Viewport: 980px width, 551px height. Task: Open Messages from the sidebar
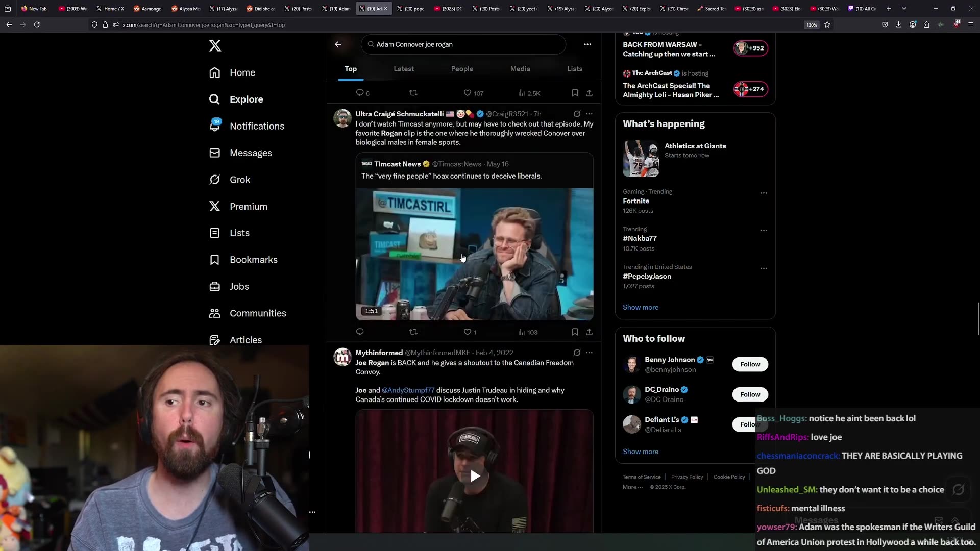coord(251,153)
